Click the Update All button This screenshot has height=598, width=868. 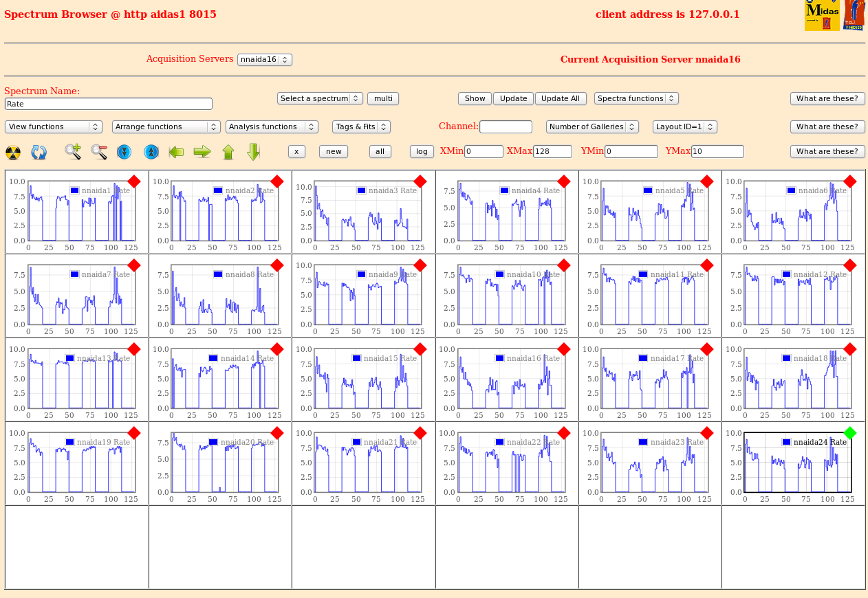point(561,98)
